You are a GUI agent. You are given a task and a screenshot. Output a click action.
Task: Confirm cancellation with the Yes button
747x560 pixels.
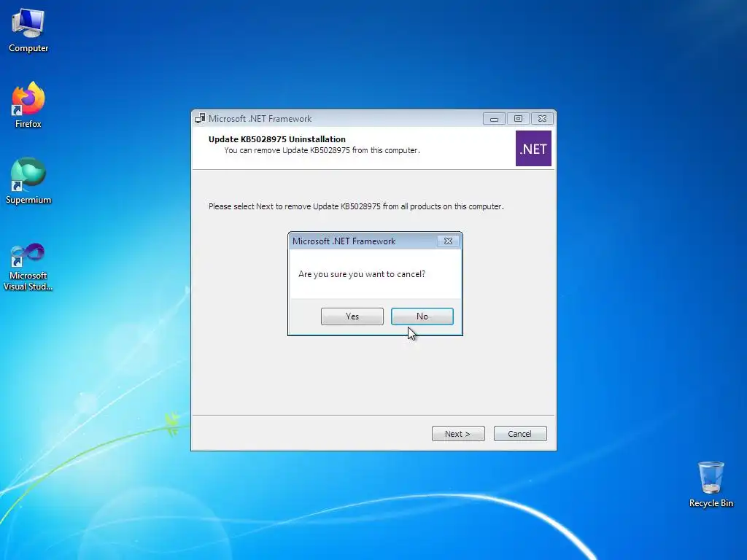(x=352, y=316)
